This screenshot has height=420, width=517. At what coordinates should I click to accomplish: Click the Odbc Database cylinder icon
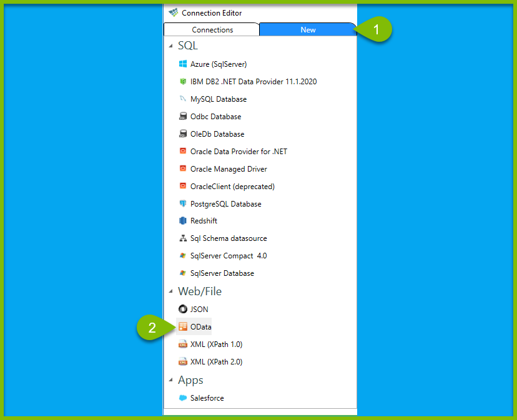click(x=183, y=116)
